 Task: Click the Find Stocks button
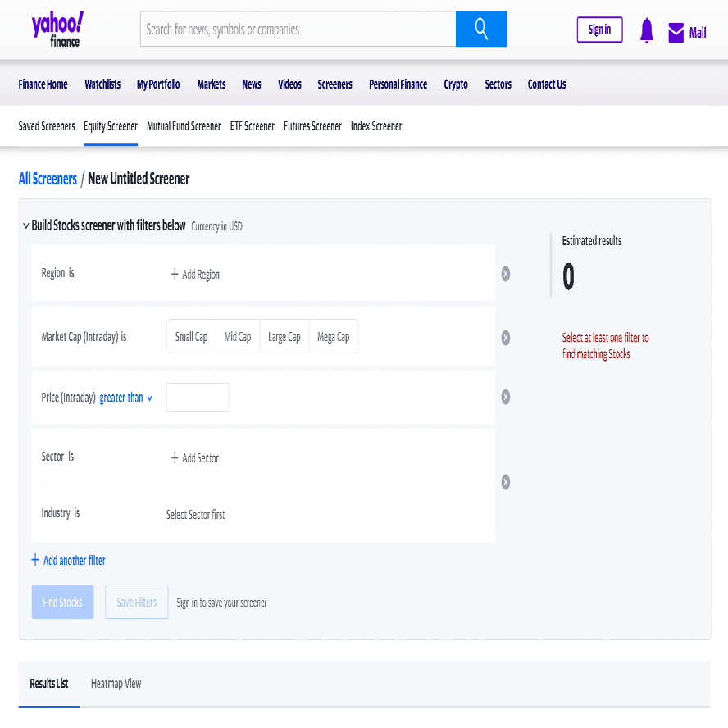62,602
